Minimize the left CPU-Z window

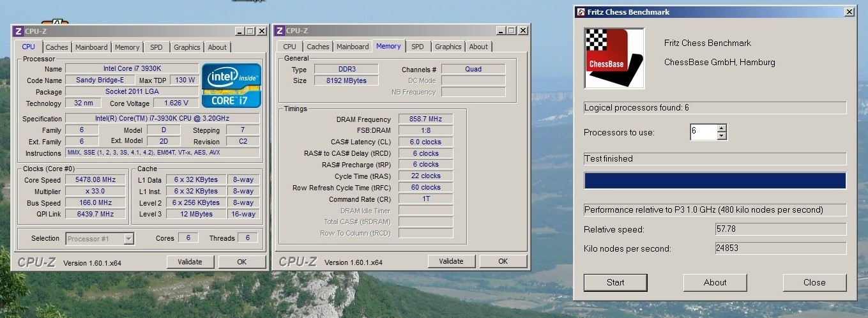pyautogui.click(x=240, y=31)
